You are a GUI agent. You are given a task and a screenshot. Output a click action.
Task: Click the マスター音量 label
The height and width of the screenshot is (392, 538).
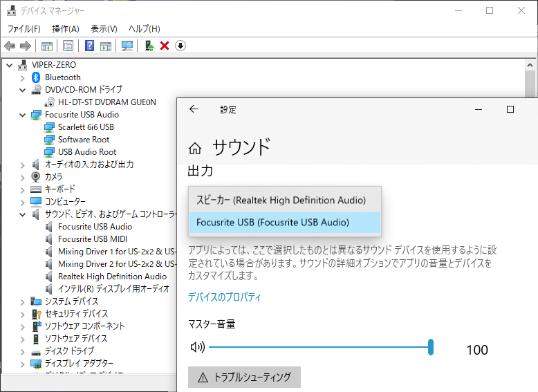point(212,324)
